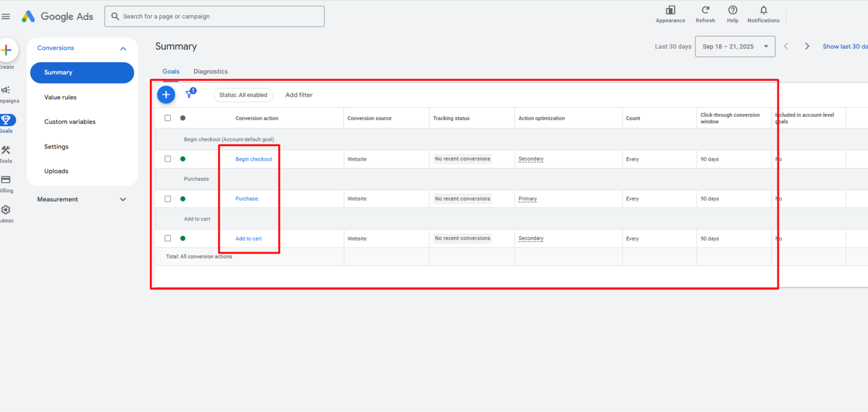This screenshot has height=412, width=868.
Task: Open Tools in the left sidebar
Action: (x=6, y=151)
